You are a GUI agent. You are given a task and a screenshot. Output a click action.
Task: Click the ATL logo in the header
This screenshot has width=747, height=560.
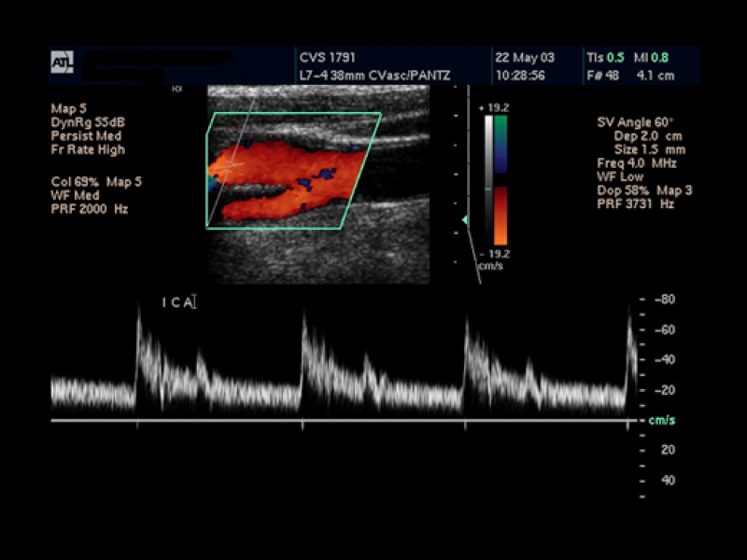click(x=61, y=63)
